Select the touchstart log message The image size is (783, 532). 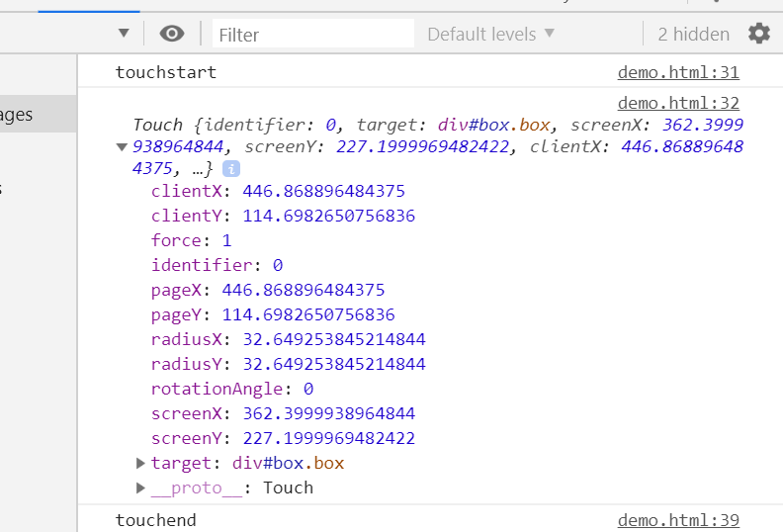pyautogui.click(x=165, y=72)
